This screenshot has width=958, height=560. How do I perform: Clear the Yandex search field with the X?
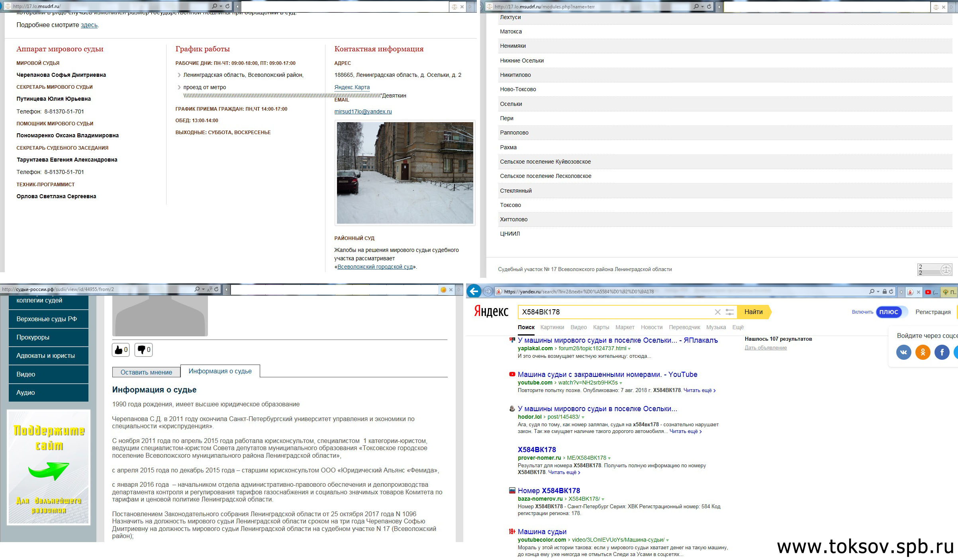(717, 312)
